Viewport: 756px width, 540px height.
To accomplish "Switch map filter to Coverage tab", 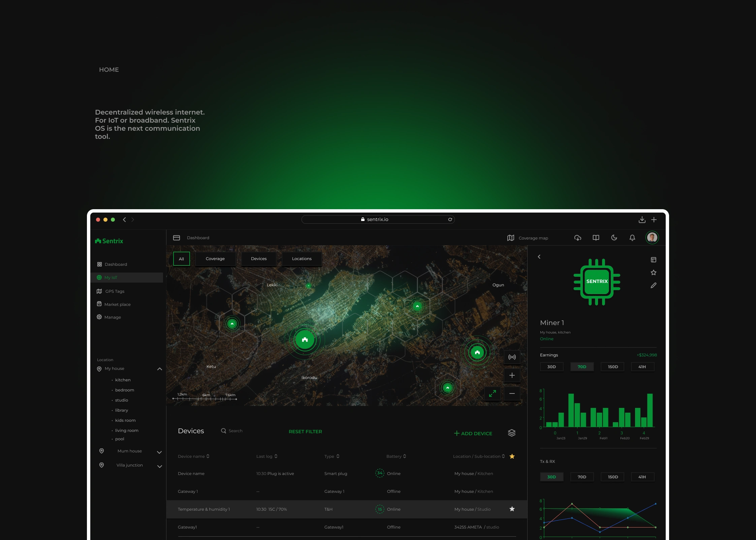I will coord(215,259).
